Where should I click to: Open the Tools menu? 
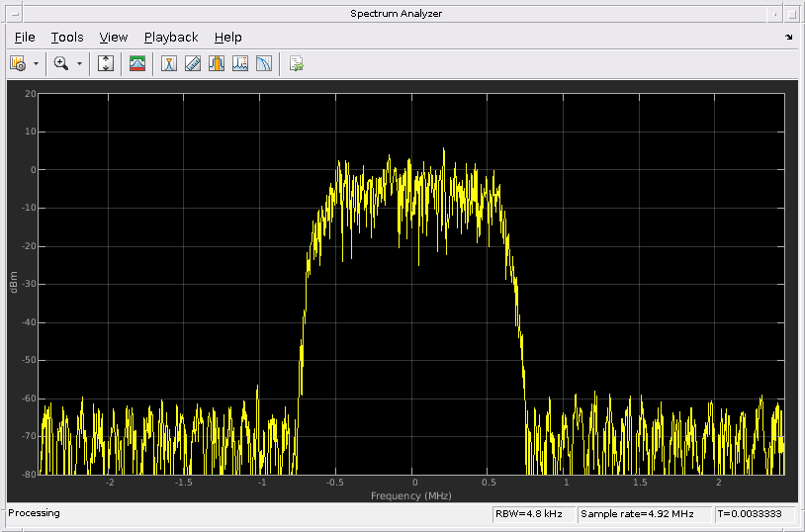(x=67, y=38)
